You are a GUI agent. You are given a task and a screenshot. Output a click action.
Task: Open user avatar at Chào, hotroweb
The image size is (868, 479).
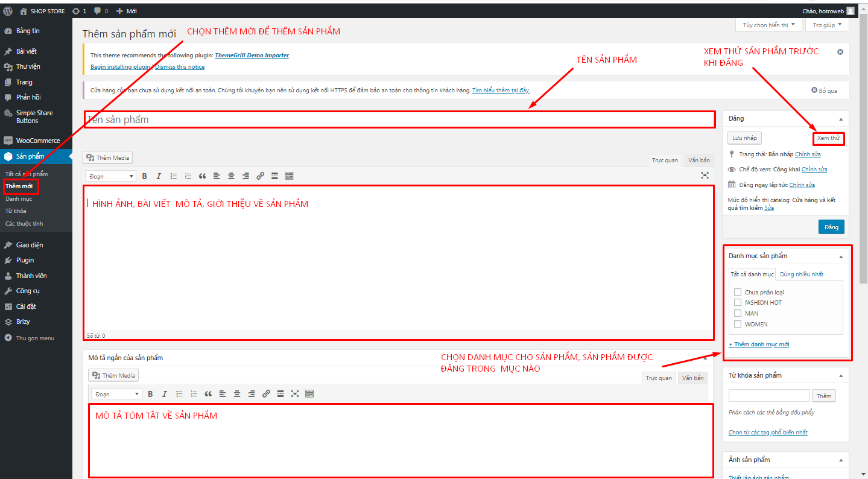click(x=851, y=11)
